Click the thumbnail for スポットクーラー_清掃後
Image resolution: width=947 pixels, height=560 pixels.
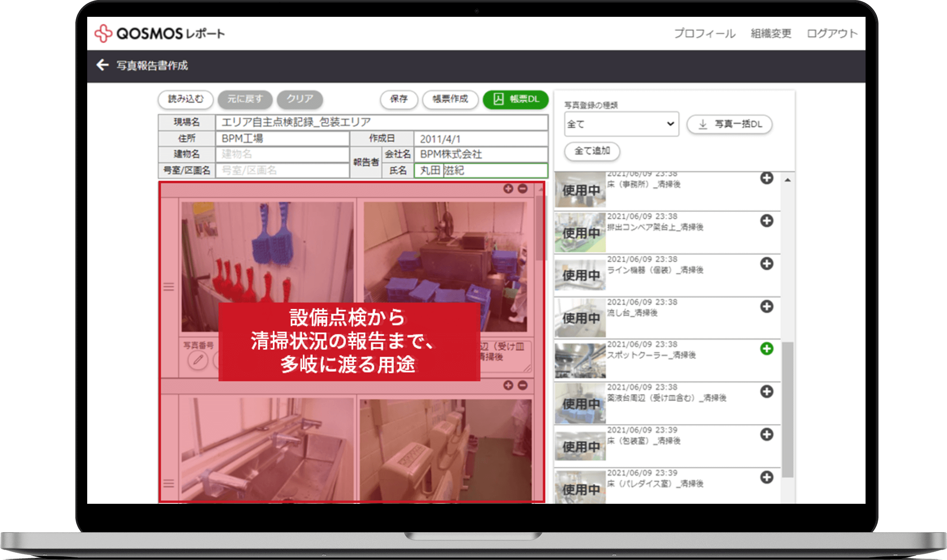(580, 361)
